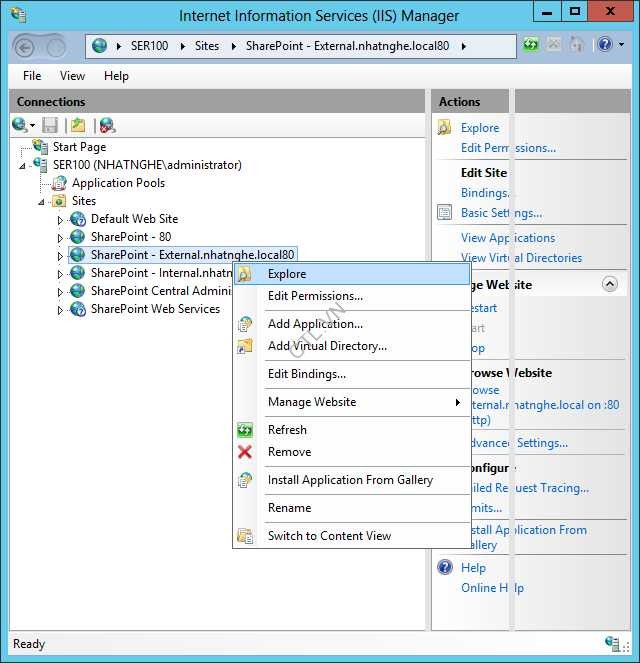Click Help link in Actions pane
Viewport: 640px width, 663px height.
pos(473,568)
